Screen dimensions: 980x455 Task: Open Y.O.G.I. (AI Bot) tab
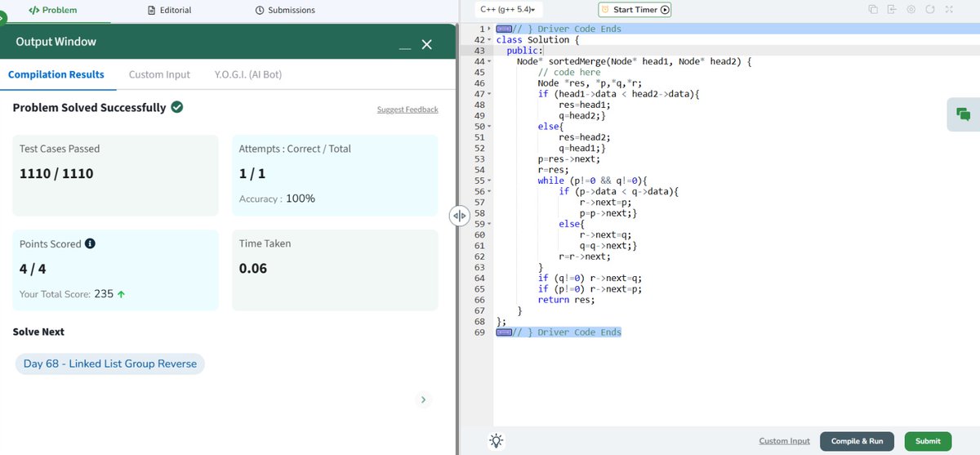click(x=248, y=74)
